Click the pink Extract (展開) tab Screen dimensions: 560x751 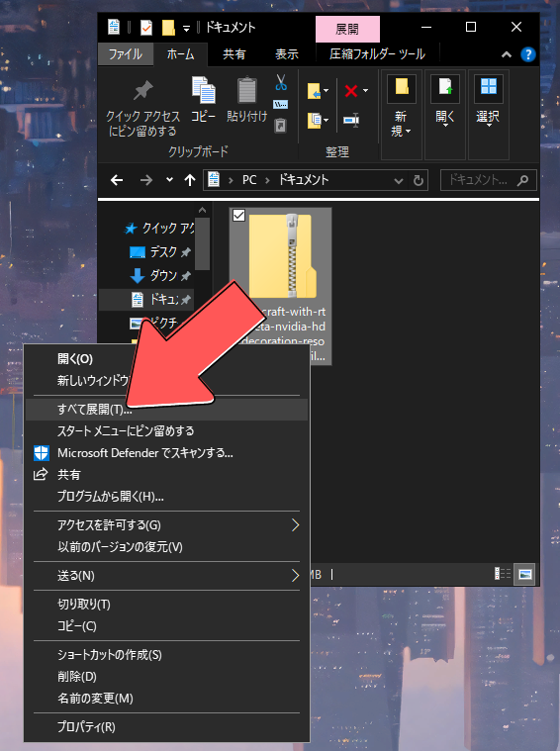[347, 30]
